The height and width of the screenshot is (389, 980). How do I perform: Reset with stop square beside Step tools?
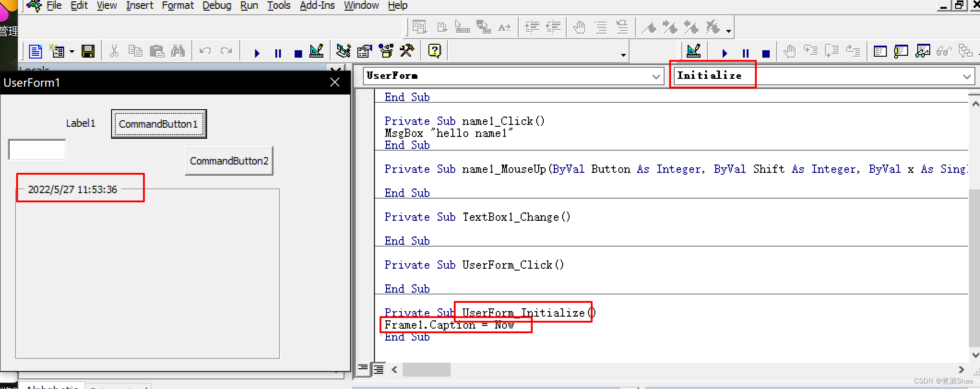(x=766, y=53)
